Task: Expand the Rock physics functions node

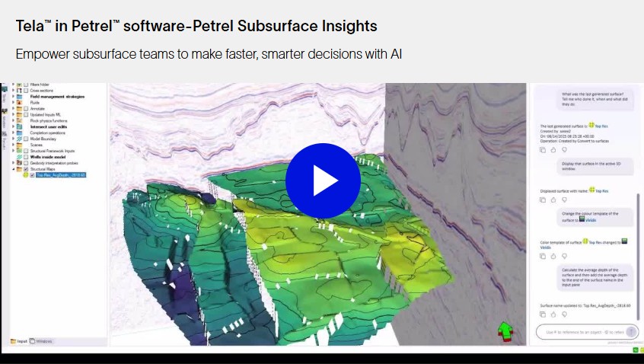Action: [13, 121]
